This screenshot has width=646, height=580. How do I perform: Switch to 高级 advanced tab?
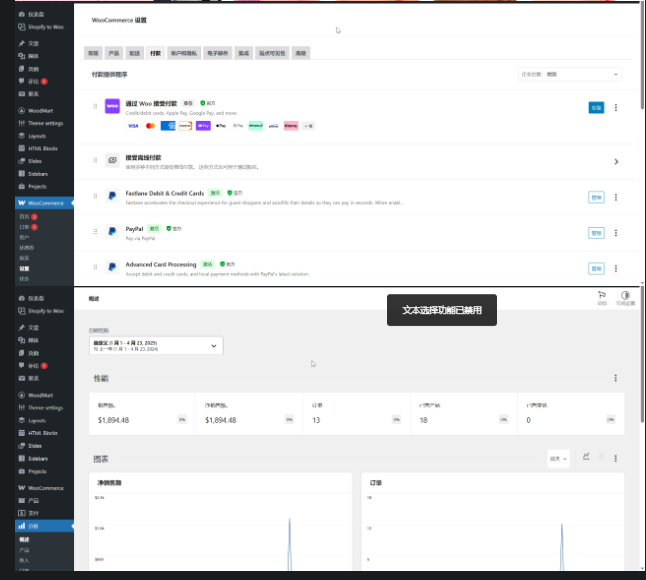(301, 53)
